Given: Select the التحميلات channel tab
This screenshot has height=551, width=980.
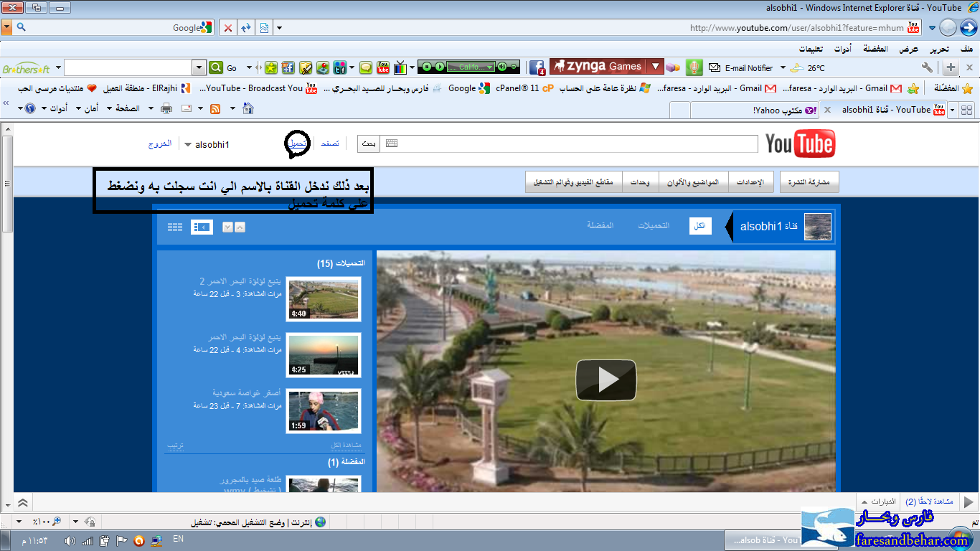Looking at the screenshot, I should tap(654, 226).
